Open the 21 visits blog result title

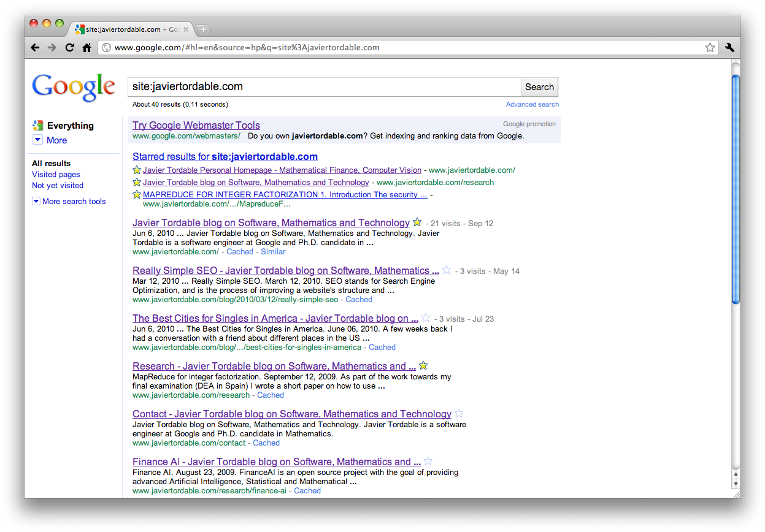pyautogui.click(x=271, y=223)
